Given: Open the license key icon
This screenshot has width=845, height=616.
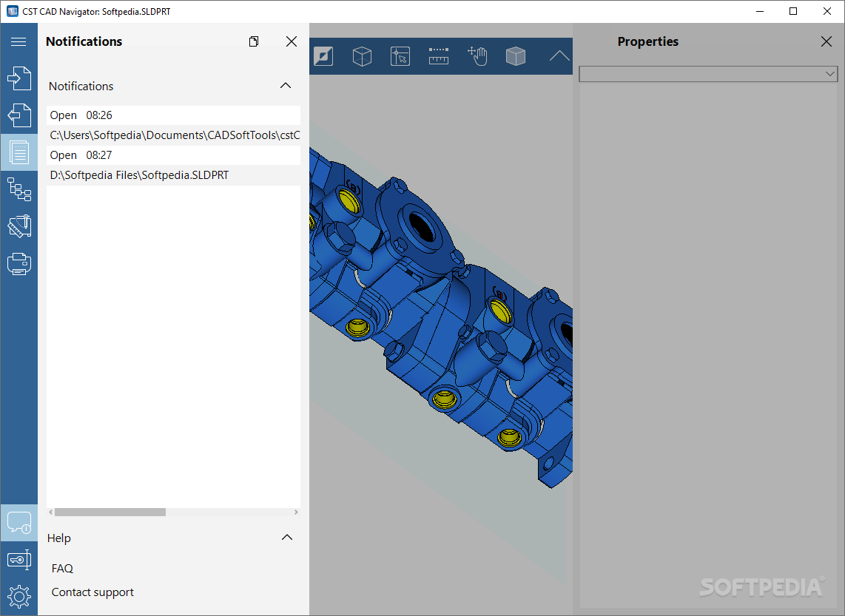Looking at the screenshot, I should tap(18, 560).
